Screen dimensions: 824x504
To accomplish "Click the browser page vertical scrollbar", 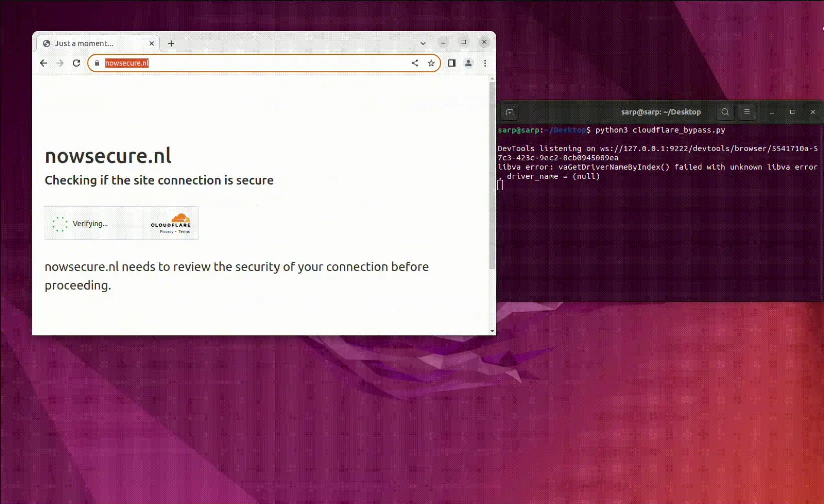I will coord(492,175).
